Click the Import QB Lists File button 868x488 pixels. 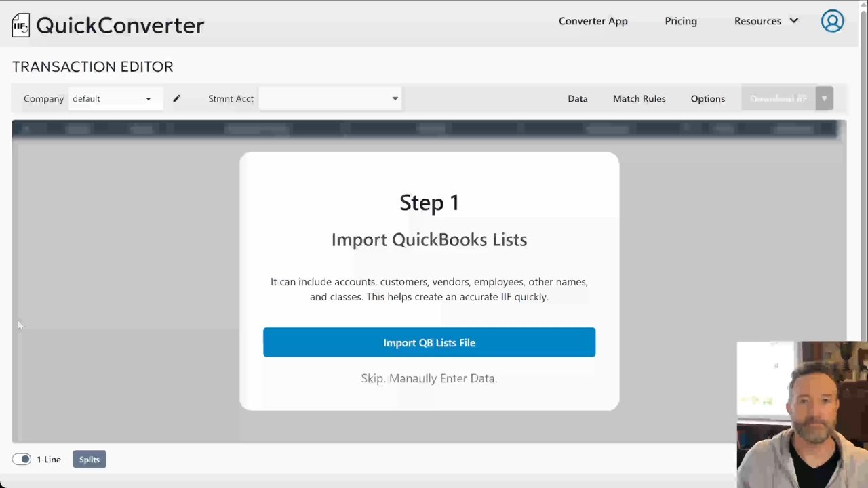tap(429, 342)
